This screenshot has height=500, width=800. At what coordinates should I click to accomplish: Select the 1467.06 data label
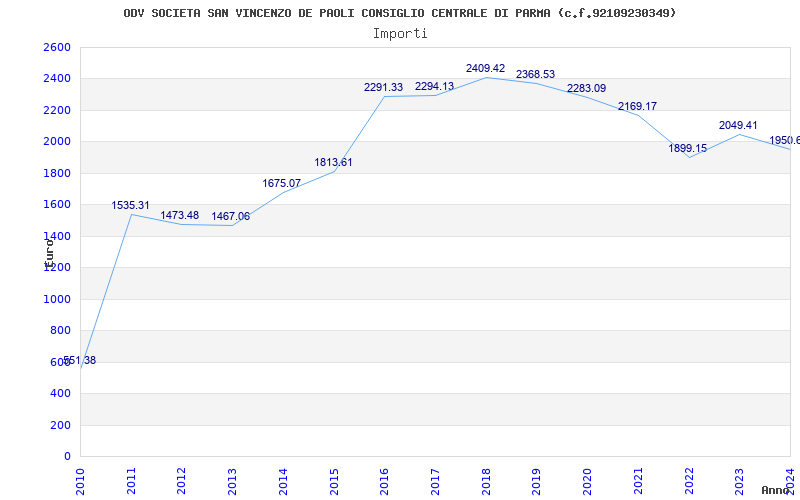coord(231,216)
